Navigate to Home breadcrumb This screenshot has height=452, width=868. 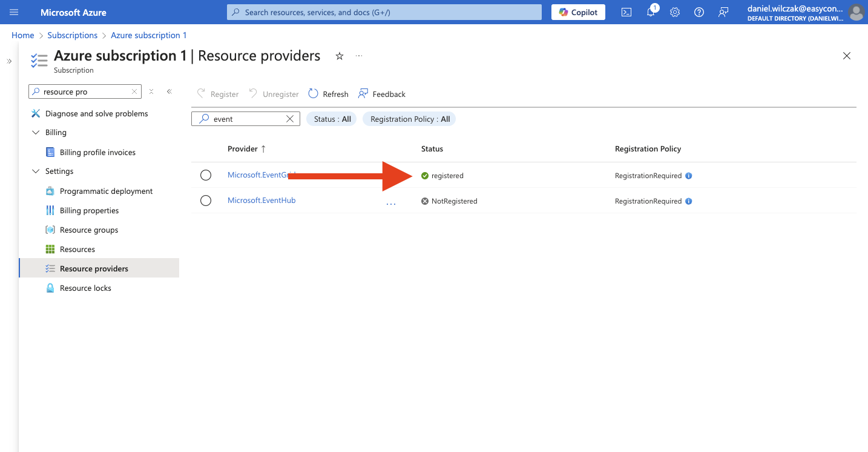point(23,35)
